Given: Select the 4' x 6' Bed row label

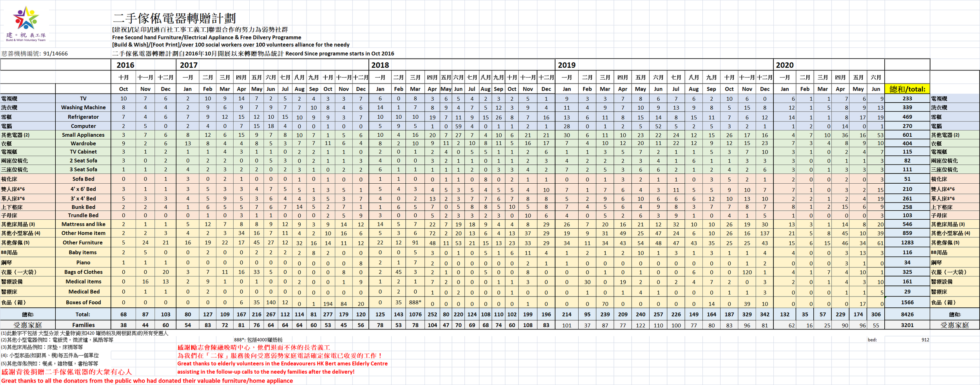Looking at the screenshot, I should [83, 189].
